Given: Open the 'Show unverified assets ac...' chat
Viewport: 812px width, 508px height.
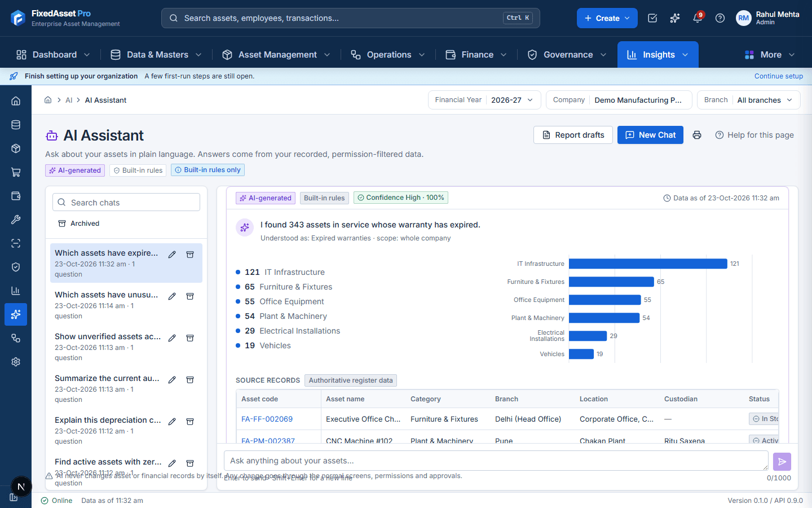Looking at the screenshot, I should (x=108, y=347).
